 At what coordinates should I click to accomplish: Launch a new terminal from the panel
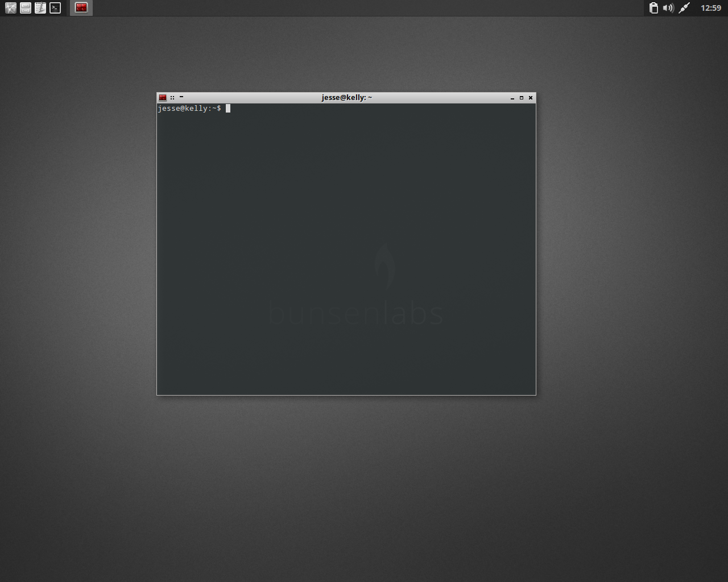coord(55,8)
